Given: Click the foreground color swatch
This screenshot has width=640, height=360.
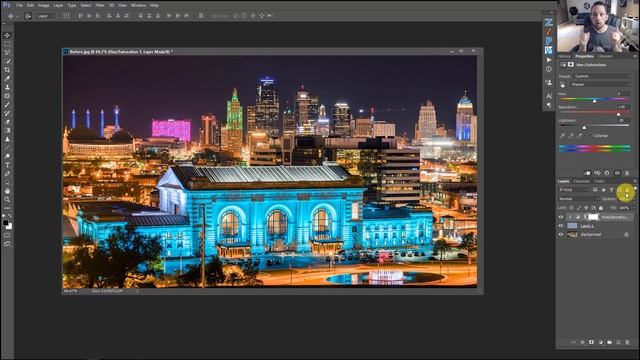Looking at the screenshot, I should coord(5,223).
